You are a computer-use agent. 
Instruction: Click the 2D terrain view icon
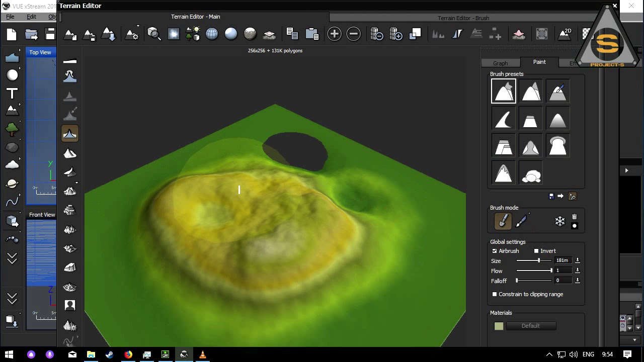(x=565, y=34)
